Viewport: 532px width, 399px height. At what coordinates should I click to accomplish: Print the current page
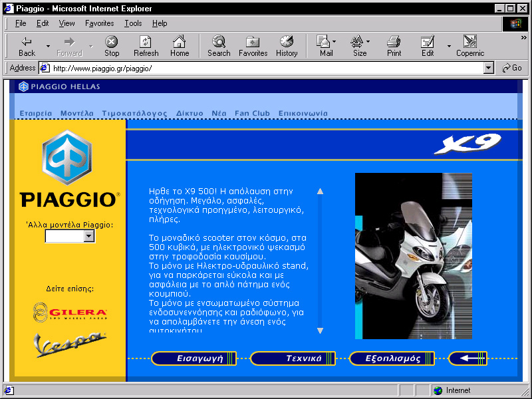coord(394,47)
